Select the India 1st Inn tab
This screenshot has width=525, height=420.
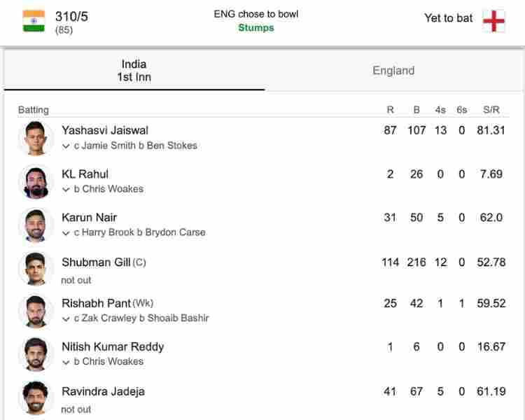tap(134, 71)
